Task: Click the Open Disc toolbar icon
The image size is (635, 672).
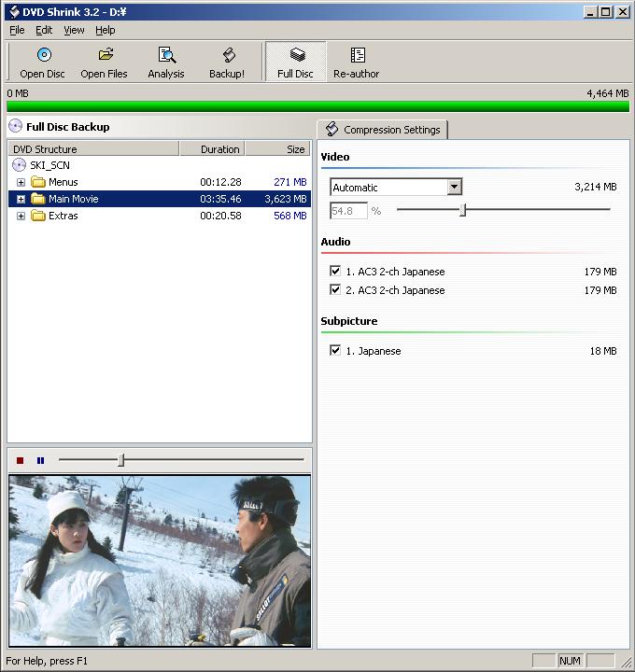Action: click(44, 55)
